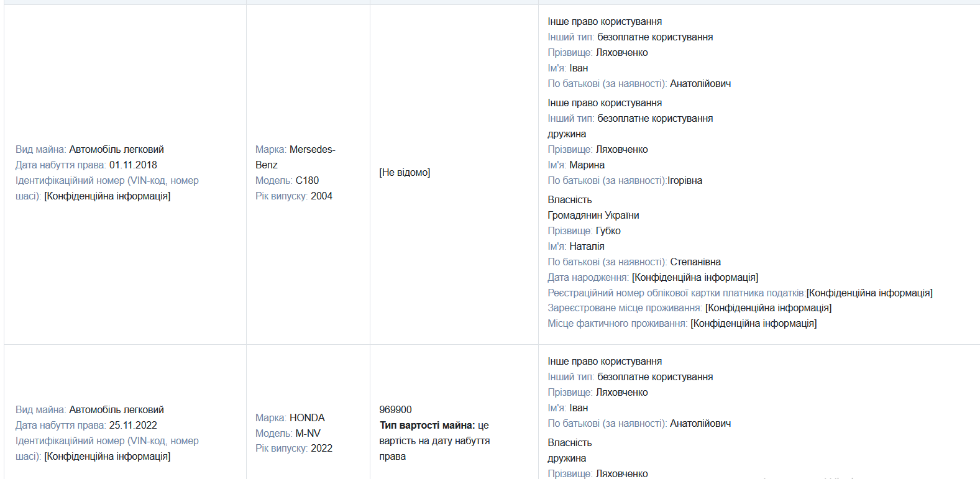The width and height of the screenshot is (980, 479).
Task: Click the M-NV model value
Action: pyautogui.click(x=308, y=434)
